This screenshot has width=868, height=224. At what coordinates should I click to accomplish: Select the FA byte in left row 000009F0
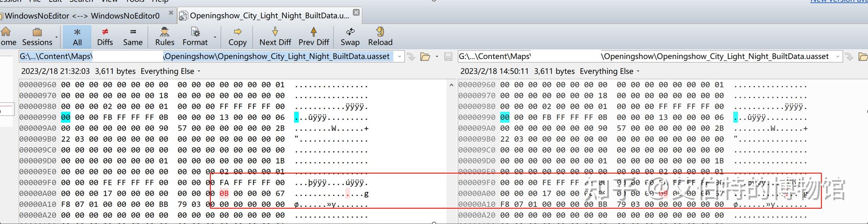tap(224, 183)
